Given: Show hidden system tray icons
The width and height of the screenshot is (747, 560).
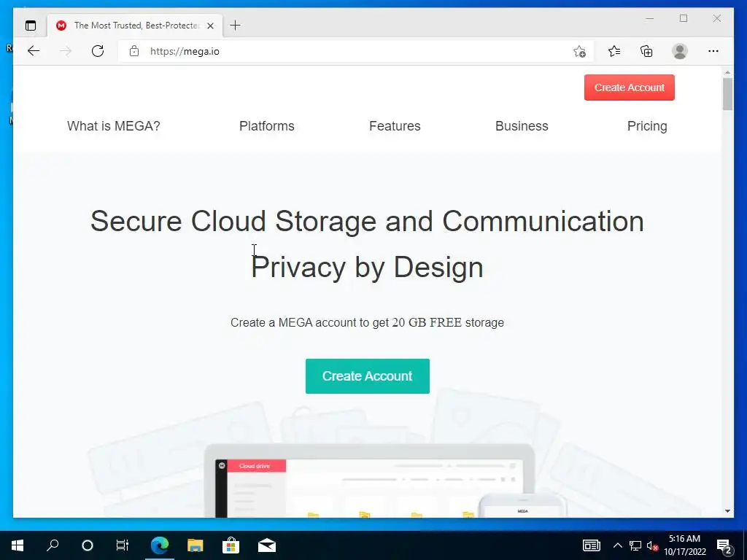Looking at the screenshot, I should [617, 545].
